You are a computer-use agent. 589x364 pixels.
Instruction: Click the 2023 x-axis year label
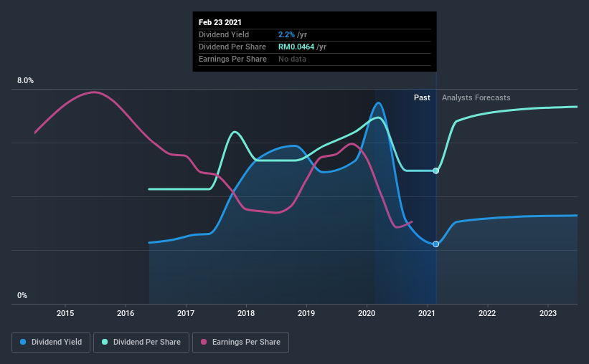point(548,313)
